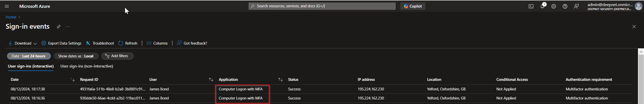Open portal settings gear icon
Image resolution: width=644 pixels, height=104 pixels.
pos(554,6)
